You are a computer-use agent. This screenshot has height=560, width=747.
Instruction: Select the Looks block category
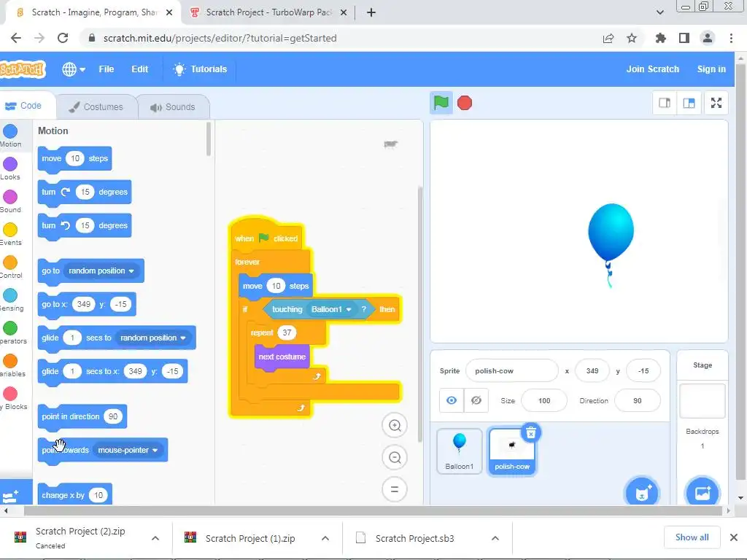coord(10,168)
